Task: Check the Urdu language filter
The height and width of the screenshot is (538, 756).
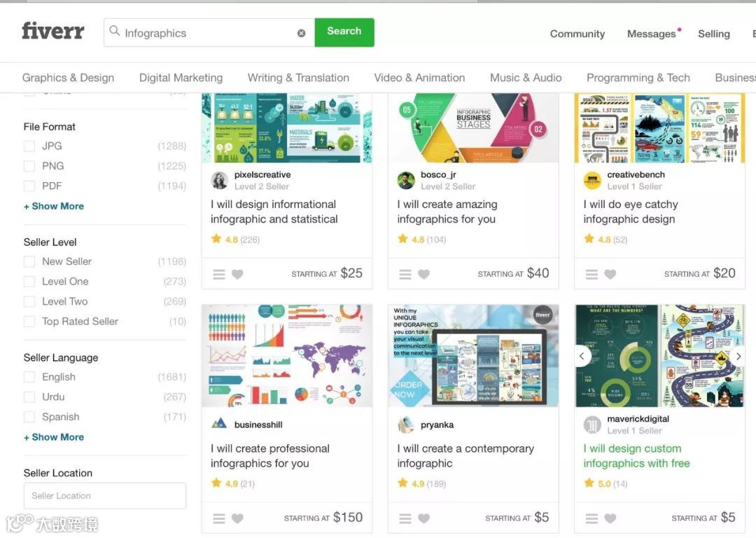Action: [29, 396]
